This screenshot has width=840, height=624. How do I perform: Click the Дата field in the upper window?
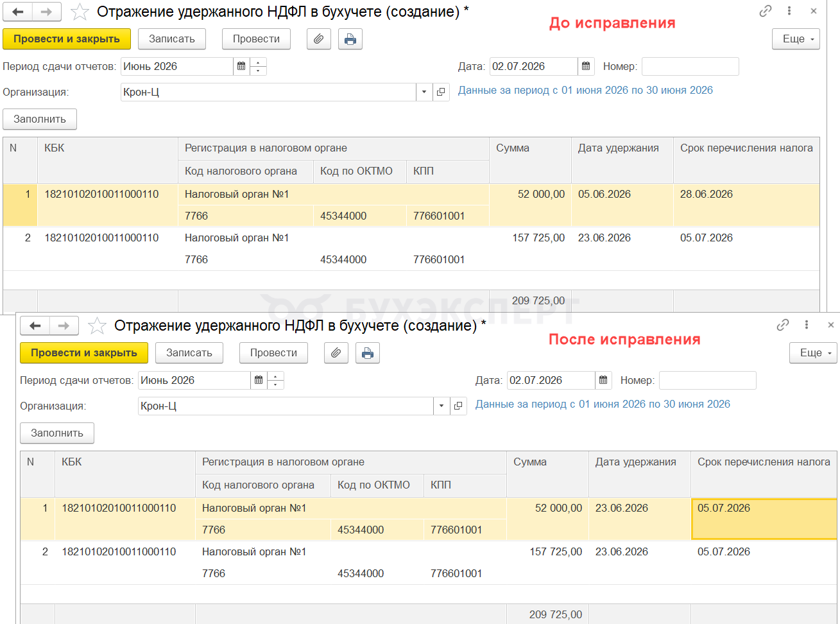tap(534, 67)
